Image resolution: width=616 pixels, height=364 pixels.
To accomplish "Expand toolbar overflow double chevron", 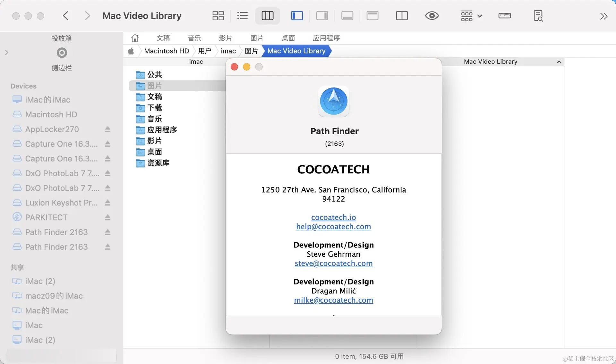I will [x=603, y=16].
